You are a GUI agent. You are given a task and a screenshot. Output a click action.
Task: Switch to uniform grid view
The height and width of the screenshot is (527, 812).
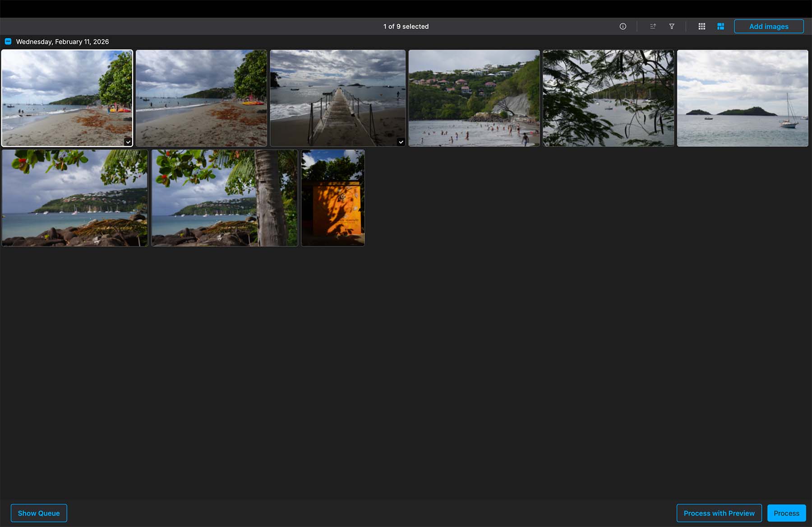(x=701, y=27)
